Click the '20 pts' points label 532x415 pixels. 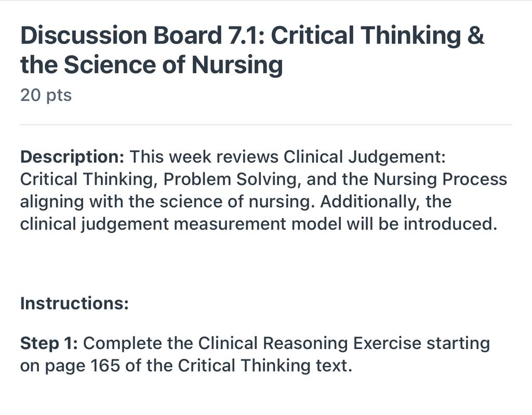(46, 95)
